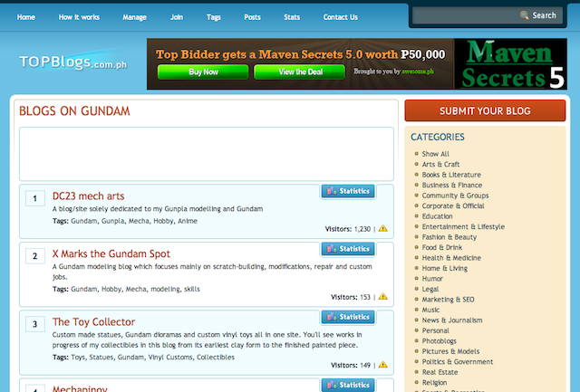Click the Buy Now banner button

click(203, 72)
